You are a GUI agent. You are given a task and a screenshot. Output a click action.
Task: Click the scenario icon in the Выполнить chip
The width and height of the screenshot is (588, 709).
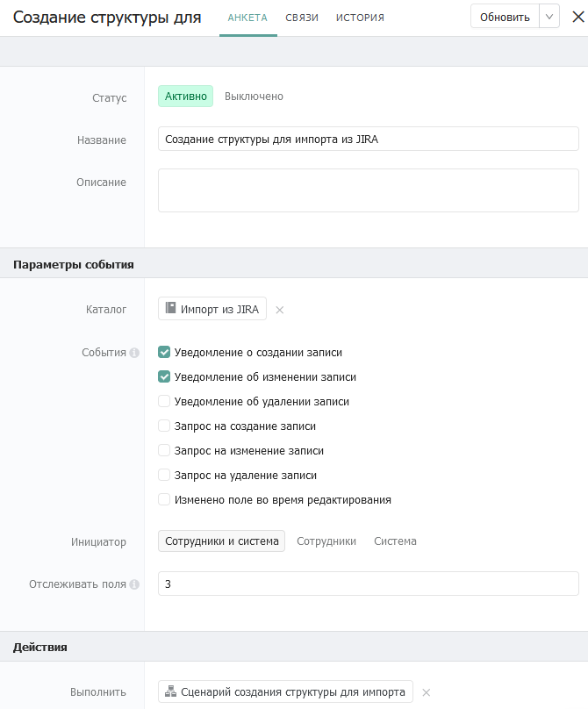coord(170,691)
